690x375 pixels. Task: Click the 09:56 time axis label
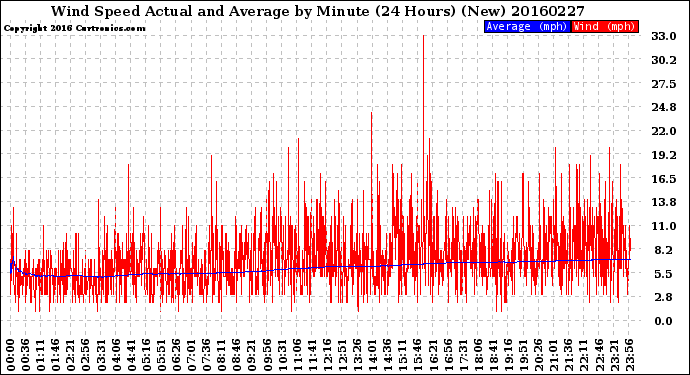(x=267, y=355)
